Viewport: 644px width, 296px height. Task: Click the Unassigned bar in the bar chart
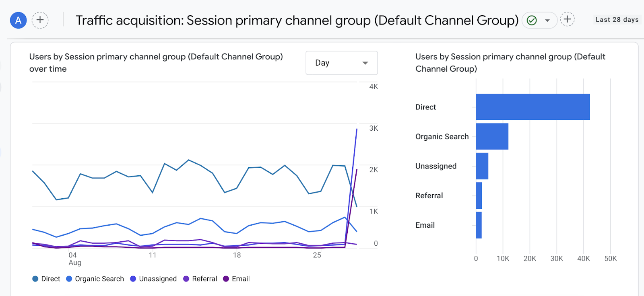482,166
